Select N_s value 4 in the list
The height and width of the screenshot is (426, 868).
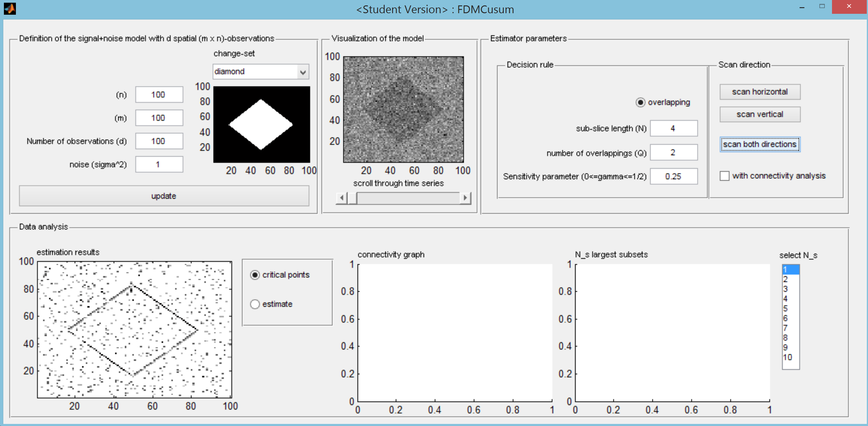point(791,299)
